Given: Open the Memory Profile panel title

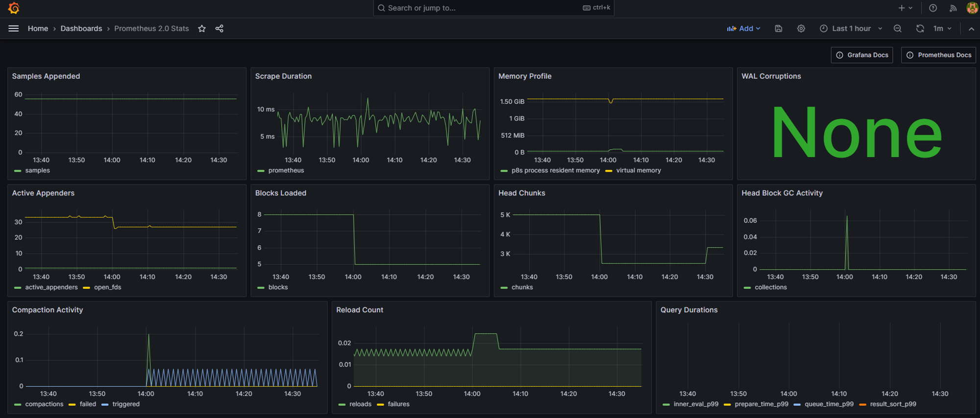Looking at the screenshot, I should pyautogui.click(x=525, y=76).
